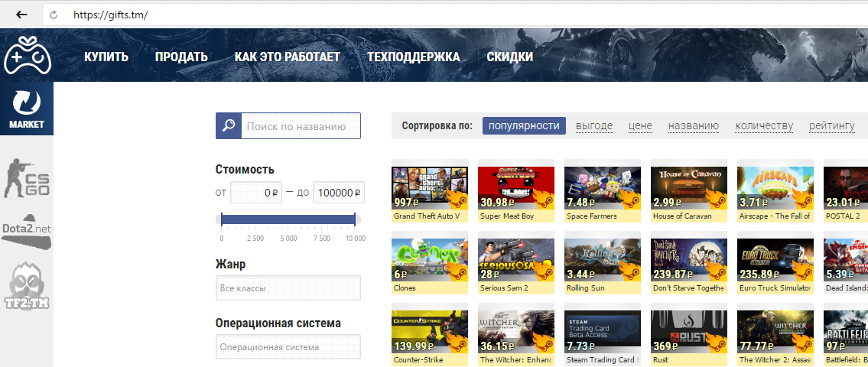The height and width of the screenshot is (367, 868).
Task: Click the left handle of price slider
Action: pos(222,219)
